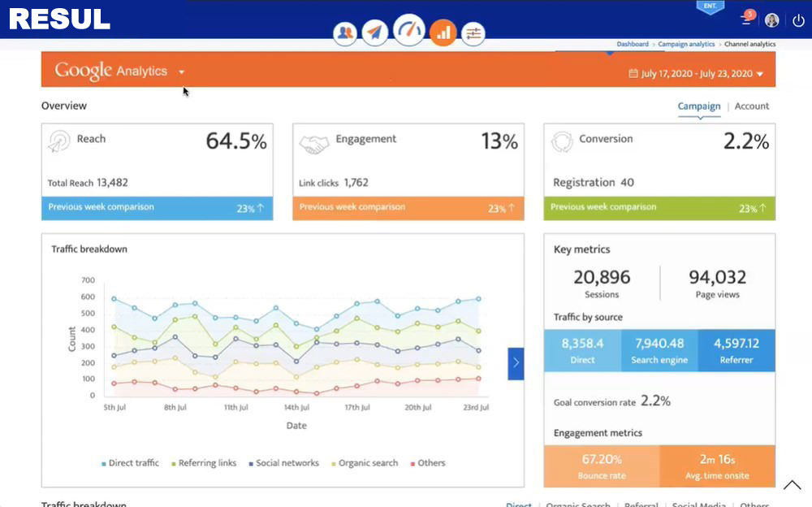812x507 pixels.
Task: Toggle Social networks series in chart legend
Action: coord(283,463)
